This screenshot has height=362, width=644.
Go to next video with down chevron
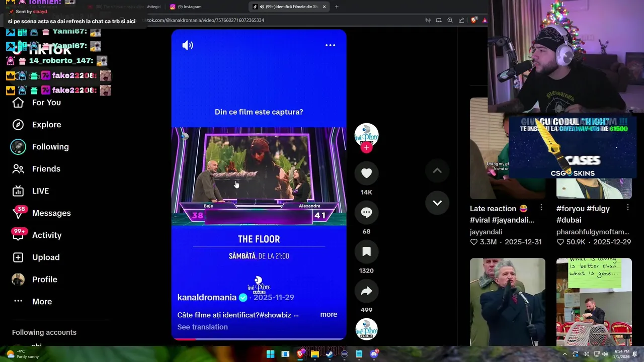437,203
